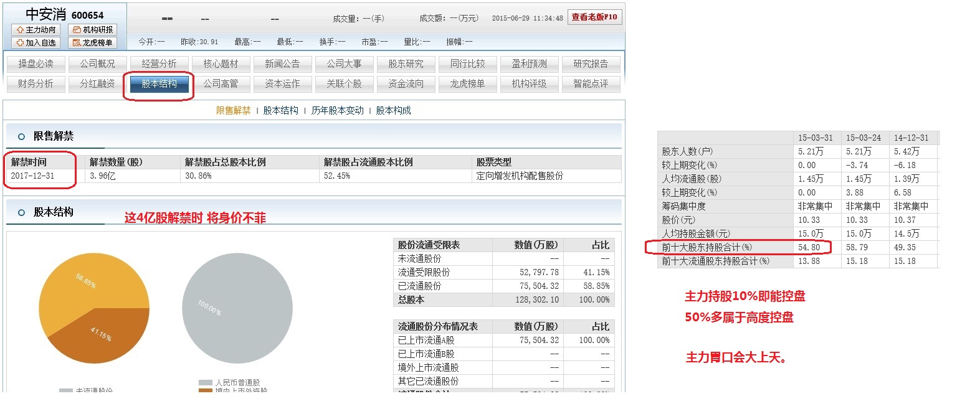Open 研究报告 tab
Viewport: 980px width, 414px height.
click(x=591, y=64)
